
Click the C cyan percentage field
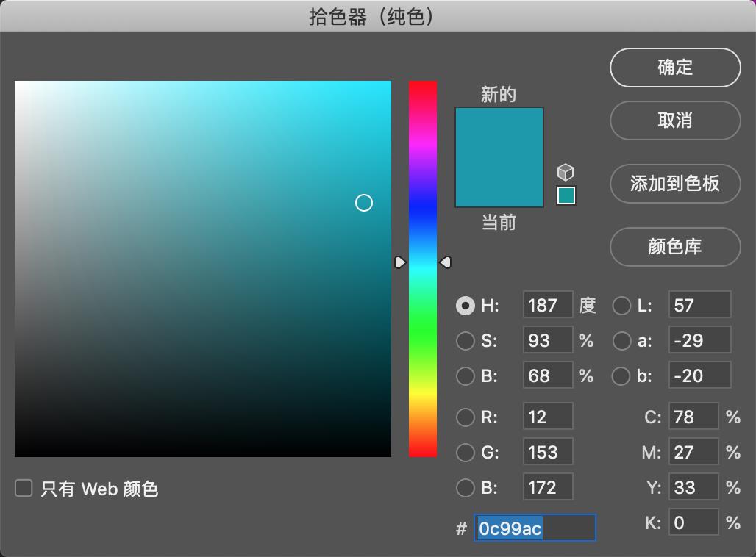693,417
